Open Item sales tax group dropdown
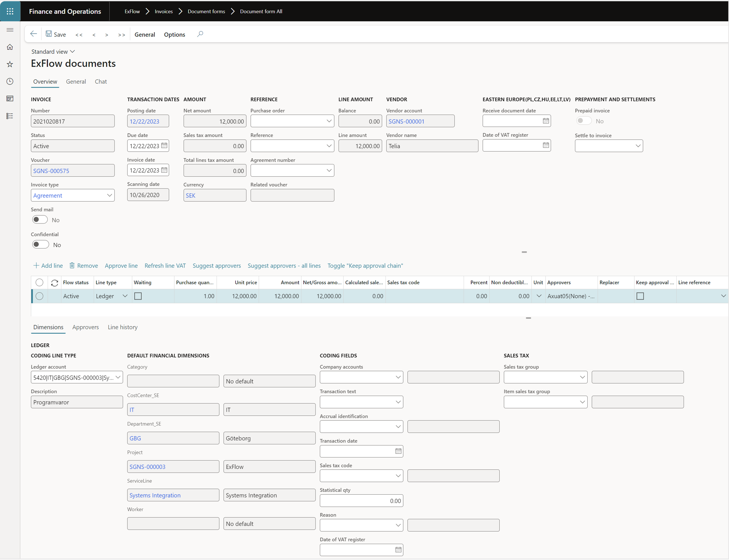The width and height of the screenshot is (729, 560). pyautogui.click(x=582, y=402)
